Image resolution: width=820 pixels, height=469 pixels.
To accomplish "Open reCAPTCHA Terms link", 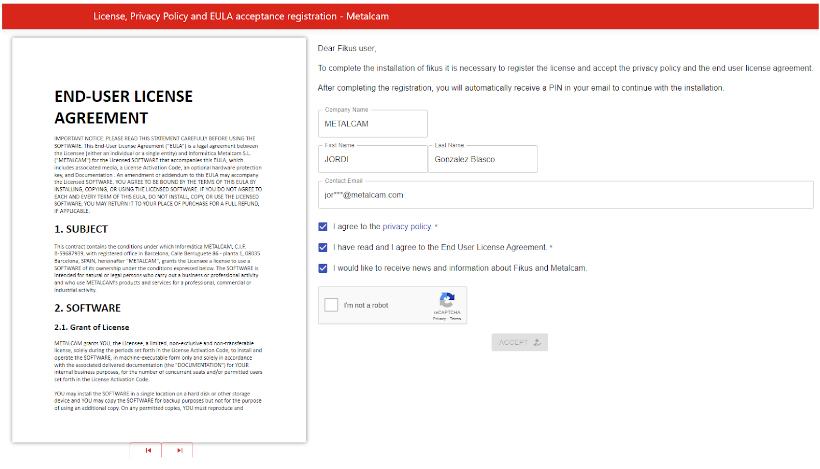I will coord(455,318).
